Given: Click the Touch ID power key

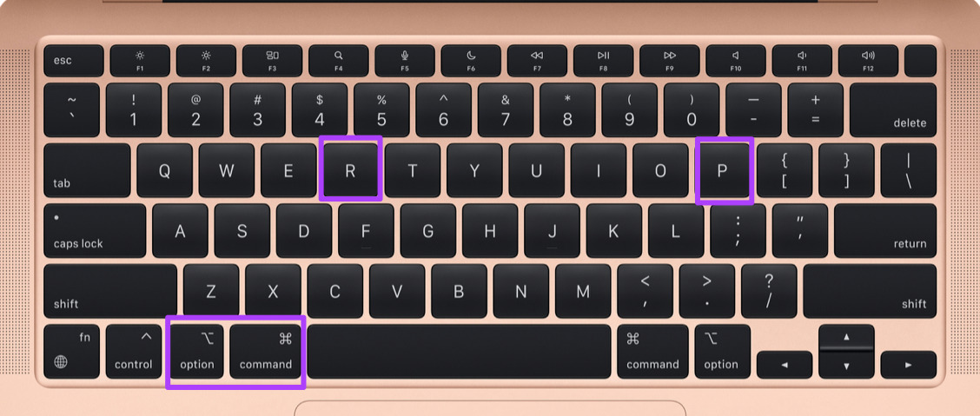Looking at the screenshot, I should tap(921, 61).
